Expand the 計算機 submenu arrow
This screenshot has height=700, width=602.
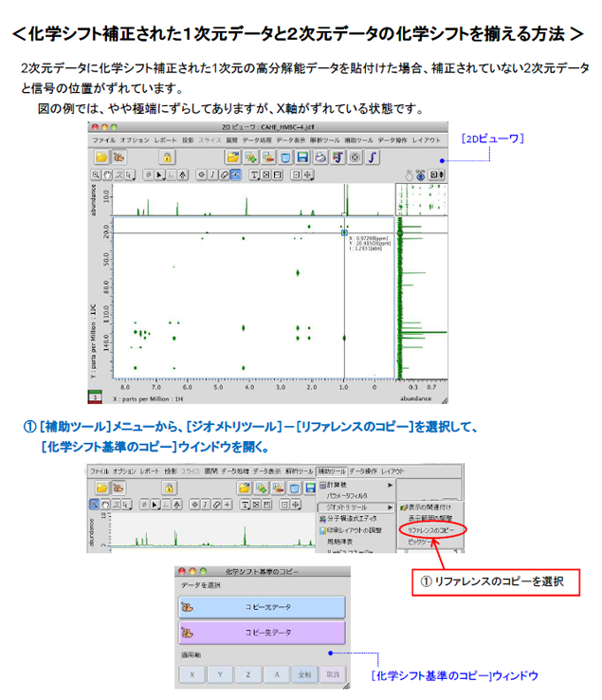(x=390, y=485)
